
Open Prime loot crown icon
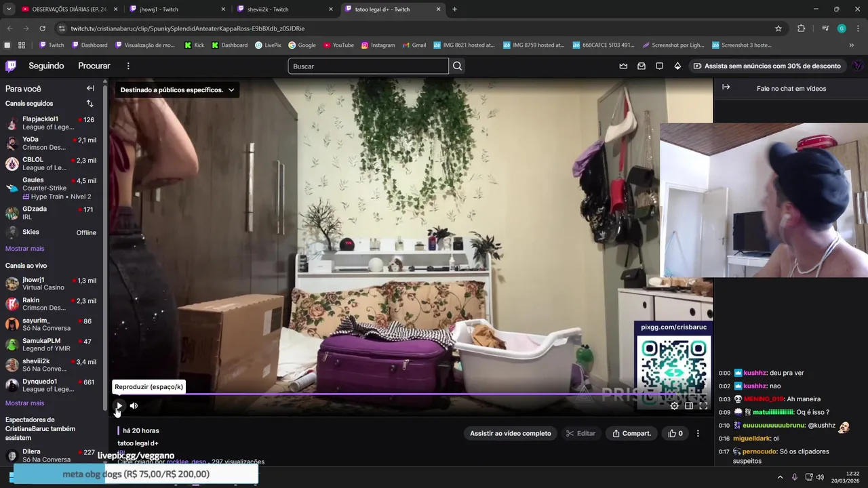click(623, 66)
